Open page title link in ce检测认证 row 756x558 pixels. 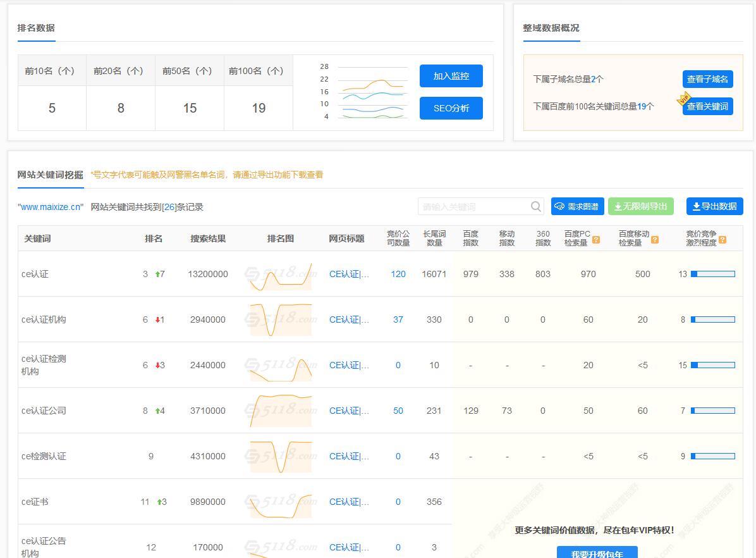pos(349,456)
